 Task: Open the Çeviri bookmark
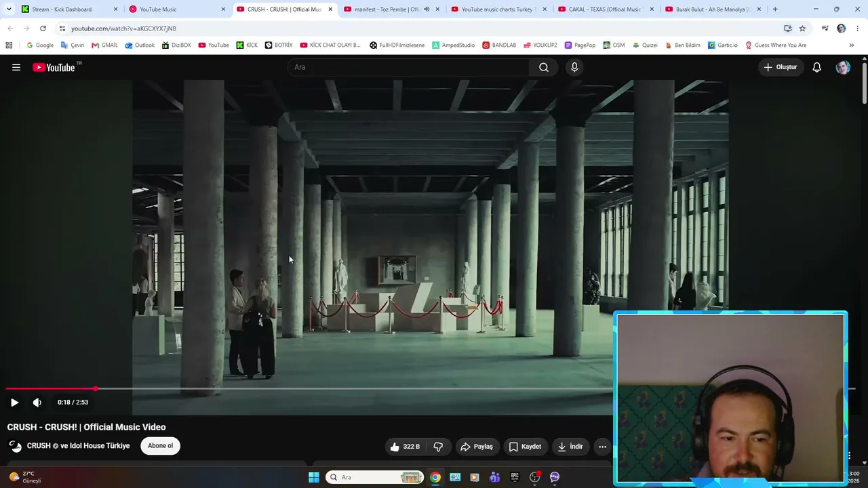pos(73,45)
